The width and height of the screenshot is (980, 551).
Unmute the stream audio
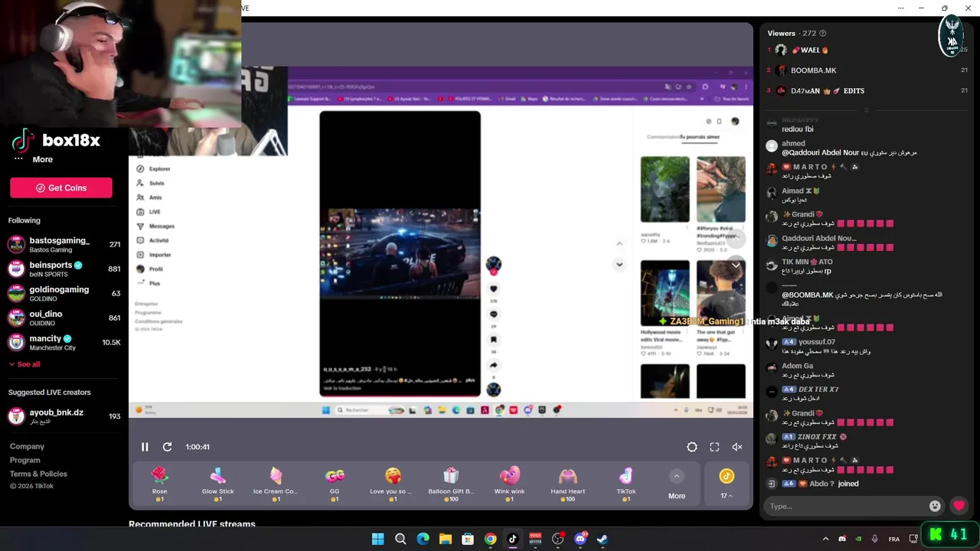737,447
